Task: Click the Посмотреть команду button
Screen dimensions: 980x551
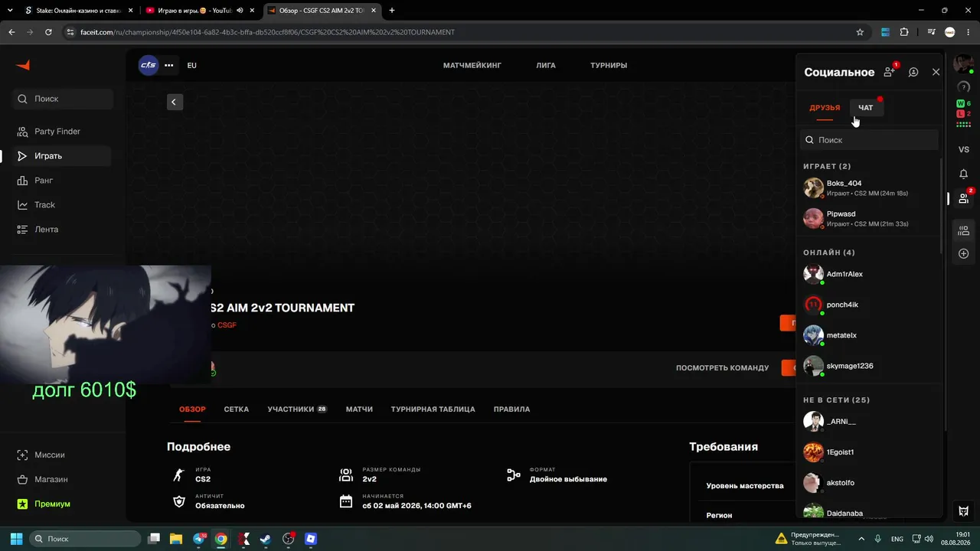Action: click(722, 368)
